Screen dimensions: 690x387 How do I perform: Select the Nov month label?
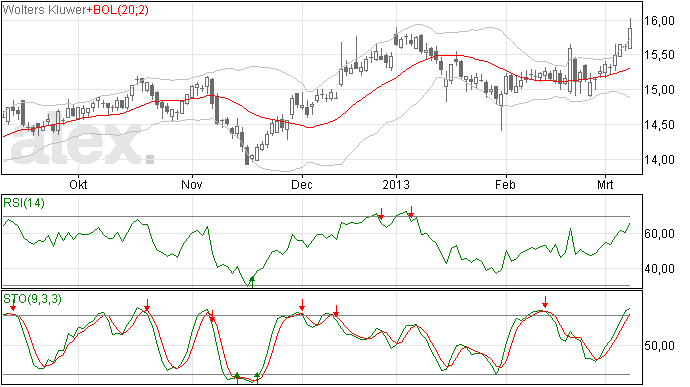[192, 184]
